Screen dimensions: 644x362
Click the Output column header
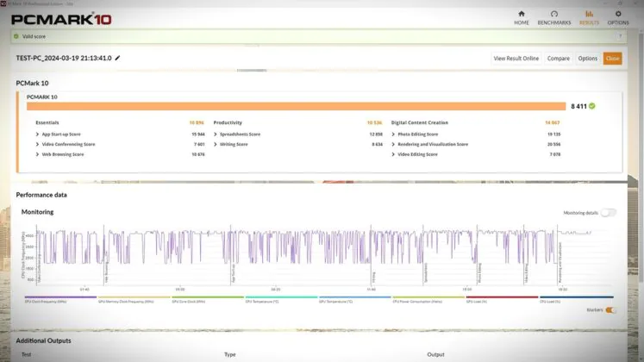[435, 354]
